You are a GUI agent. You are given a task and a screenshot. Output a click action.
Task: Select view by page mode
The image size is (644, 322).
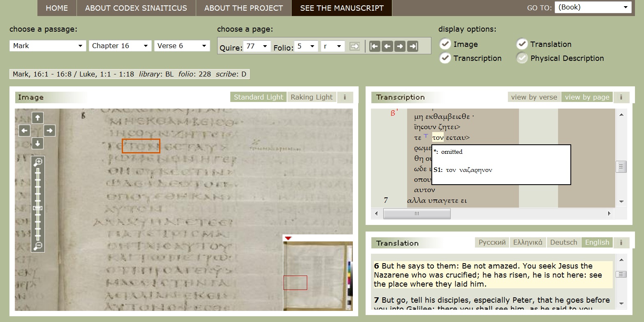coord(587,97)
